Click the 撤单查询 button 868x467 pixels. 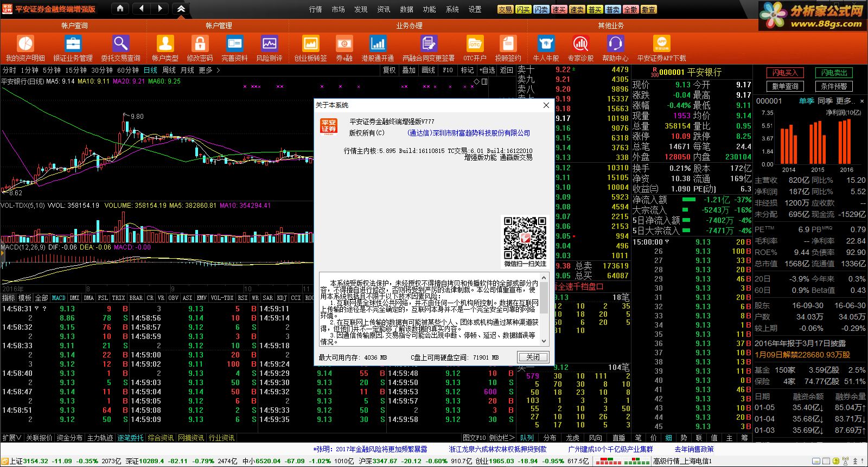(x=785, y=86)
